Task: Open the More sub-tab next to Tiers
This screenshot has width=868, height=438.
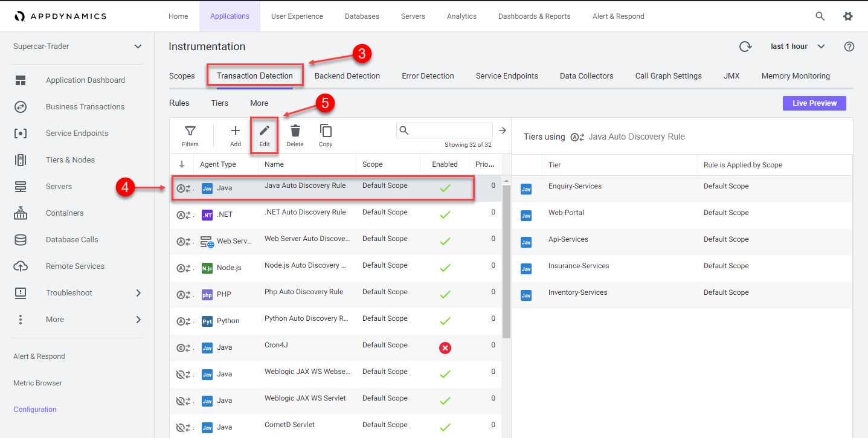Action: 259,103
